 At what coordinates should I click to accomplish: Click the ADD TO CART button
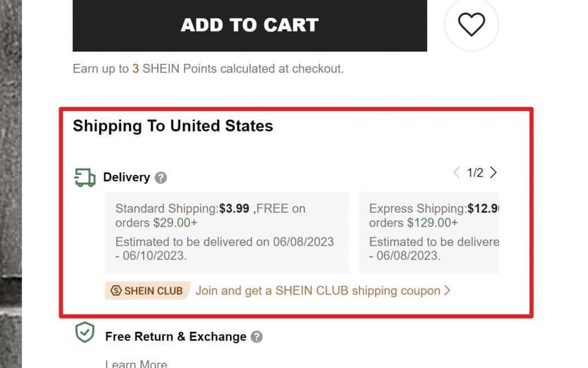[249, 25]
